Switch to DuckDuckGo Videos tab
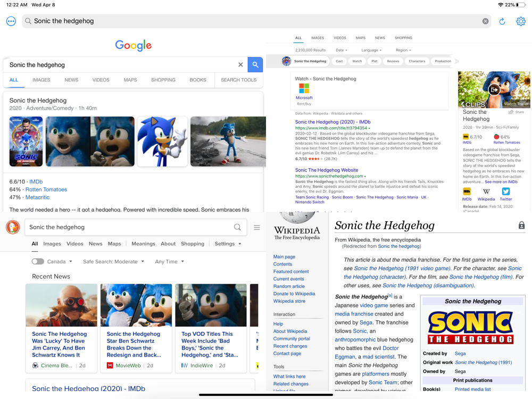This screenshot has height=399, width=532. click(x=74, y=244)
